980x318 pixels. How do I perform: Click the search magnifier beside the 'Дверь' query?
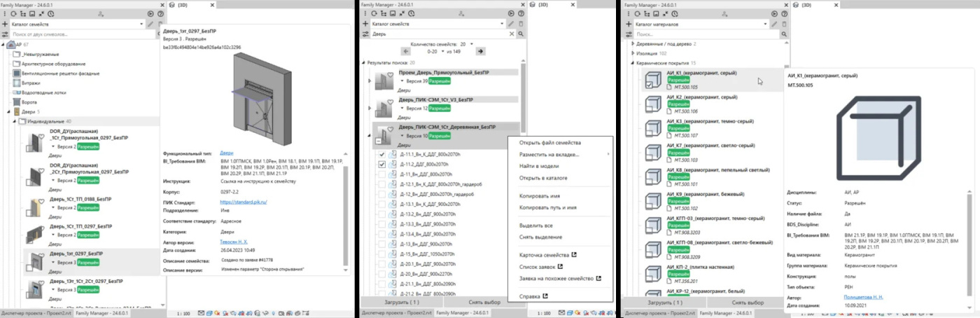[520, 34]
